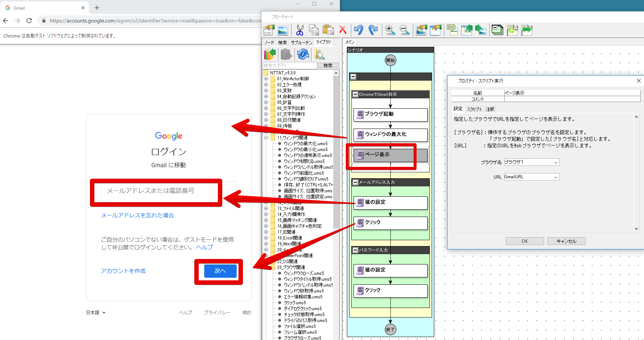Select チェック状態取得.ums5 in library tree

[304, 314]
